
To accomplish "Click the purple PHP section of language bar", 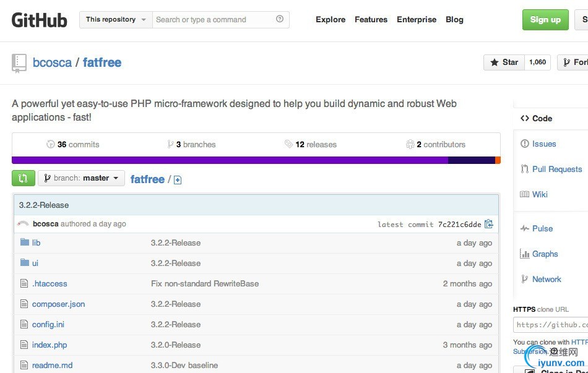I will pyautogui.click(x=230, y=160).
